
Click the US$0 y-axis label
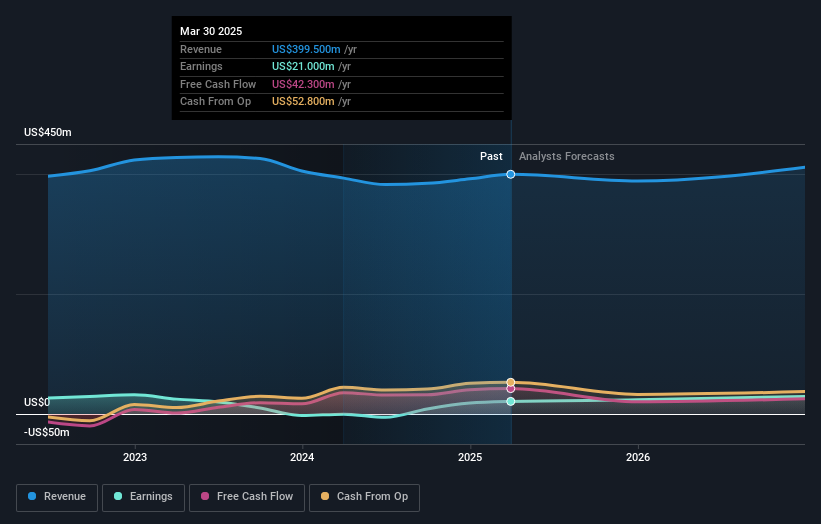[x=37, y=403]
